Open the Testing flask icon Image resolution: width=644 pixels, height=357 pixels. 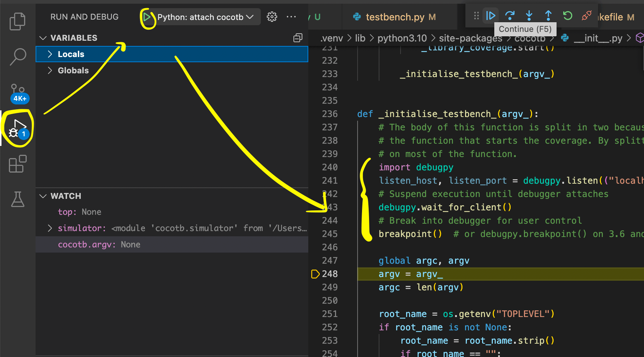click(17, 199)
